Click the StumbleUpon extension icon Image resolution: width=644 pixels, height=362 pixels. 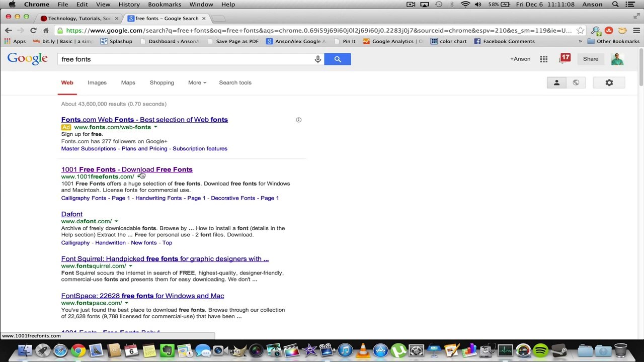click(609, 30)
